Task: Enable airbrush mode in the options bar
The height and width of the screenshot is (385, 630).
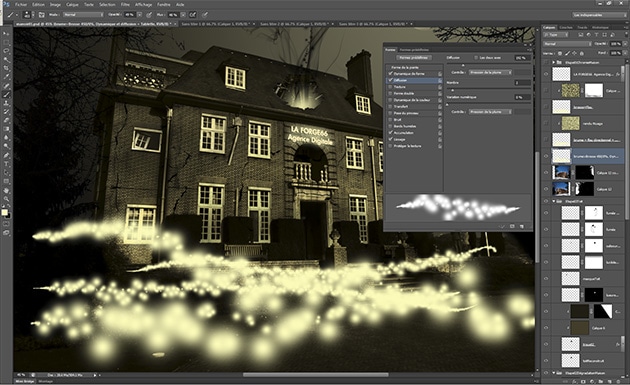Action: click(193, 14)
